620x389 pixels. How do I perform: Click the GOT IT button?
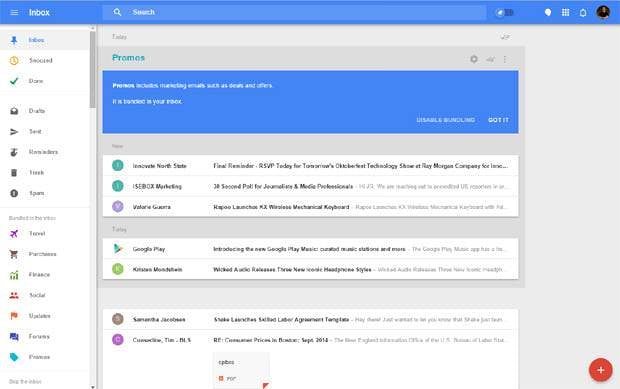pos(498,120)
